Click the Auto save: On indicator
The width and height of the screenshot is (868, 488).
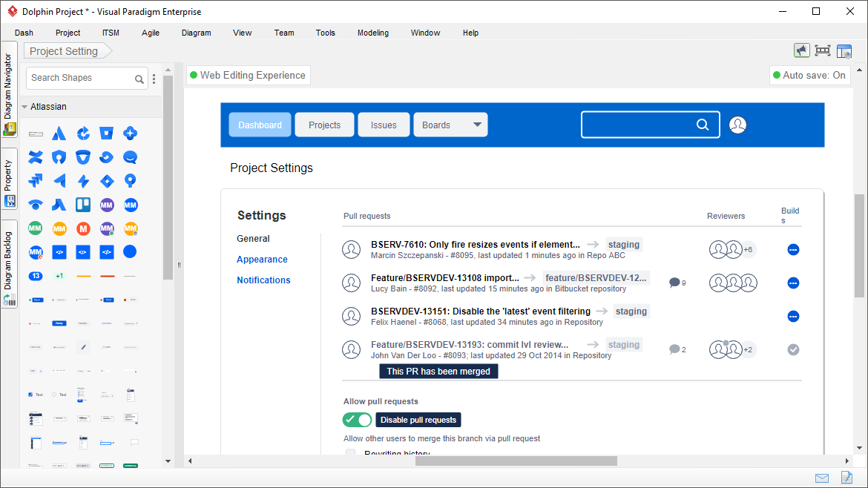pyautogui.click(x=809, y=75)
